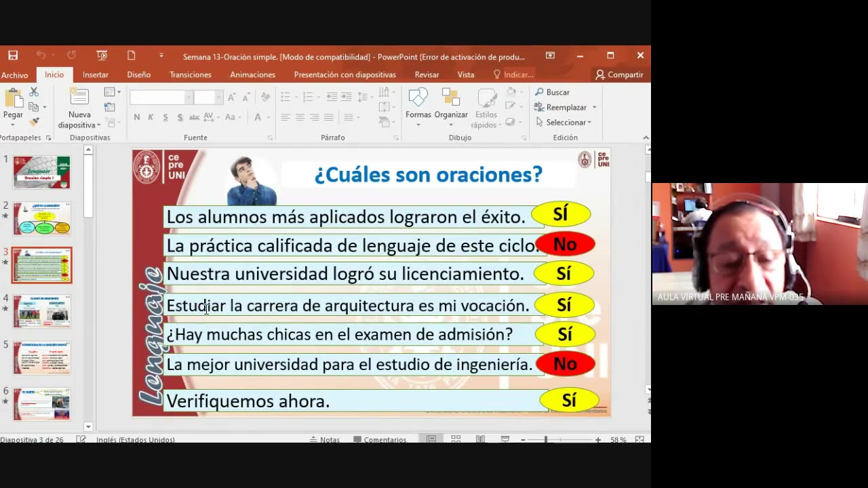The height and width of the screenshot is (488, 868).
Task: Click the Cut scissors icon
Action: [34, 92]
